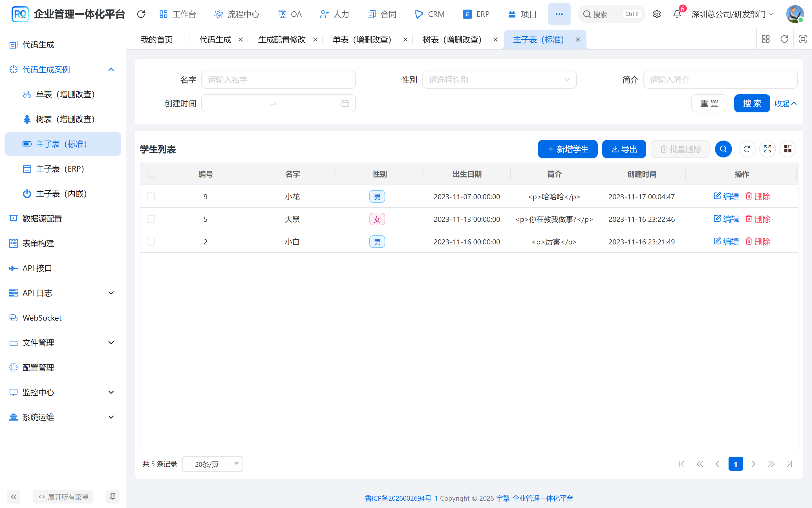Refresh the student list table
Screen dimensions: 812x508
(747, 149)
